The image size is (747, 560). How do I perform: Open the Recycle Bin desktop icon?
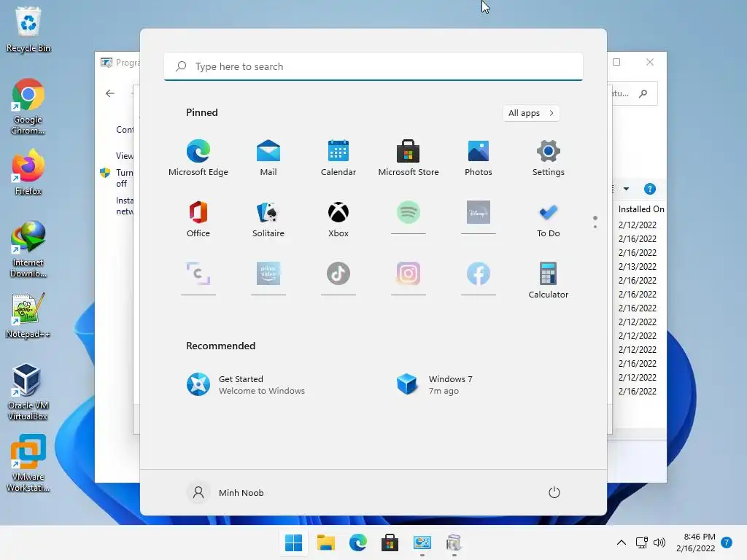pyautogui.click(x=28, y=29)
